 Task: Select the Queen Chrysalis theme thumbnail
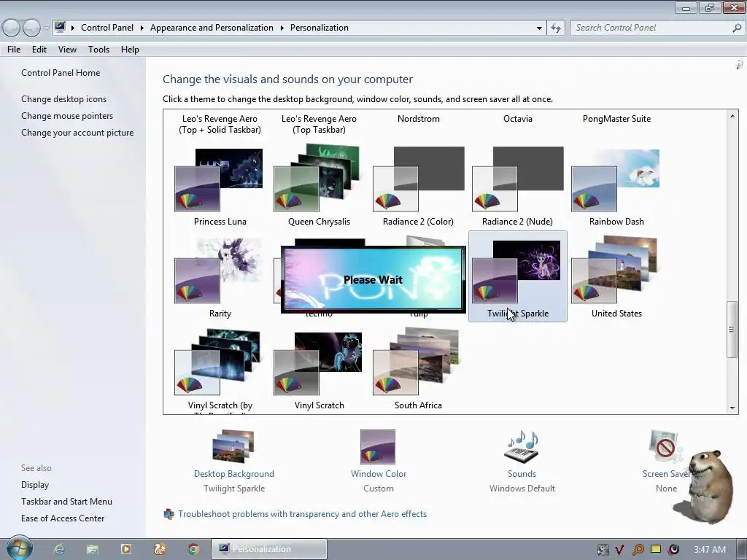pyautogui.click(x=317, y=178)
